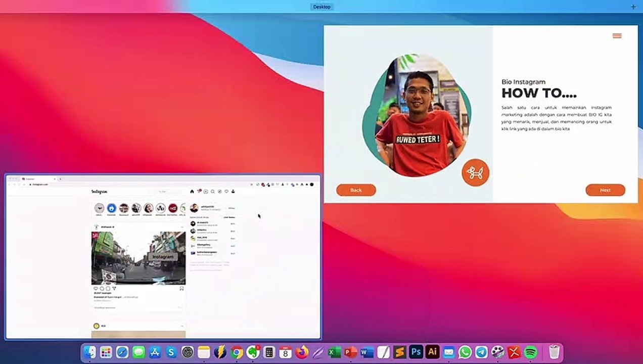Open the App Store dock icon
Viewport: 643px width, 364px height.
tap(155, 352)
